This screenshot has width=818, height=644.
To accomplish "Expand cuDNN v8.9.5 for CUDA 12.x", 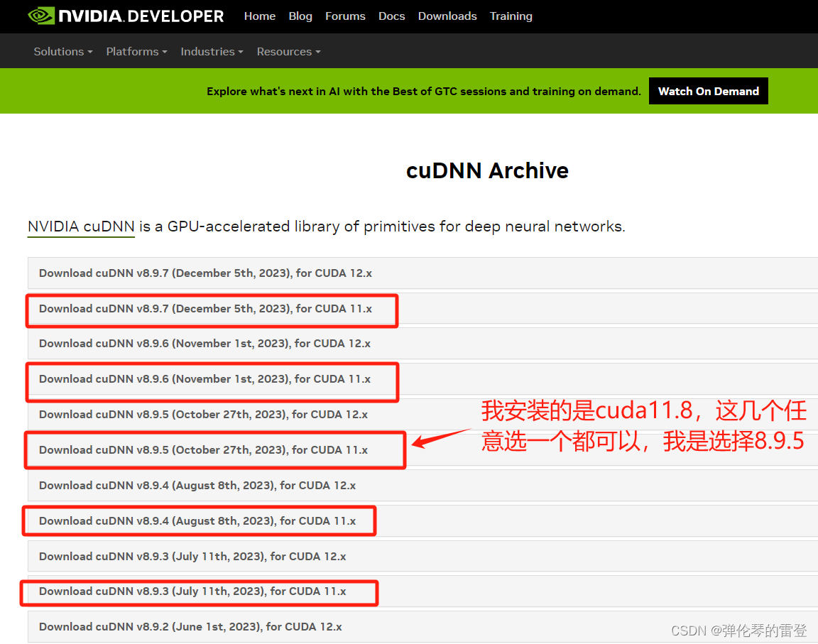I will point(422,415).
